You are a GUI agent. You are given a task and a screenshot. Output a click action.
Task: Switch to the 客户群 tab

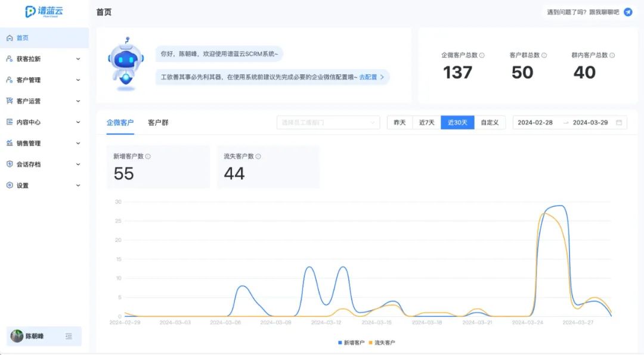(158, 123)
